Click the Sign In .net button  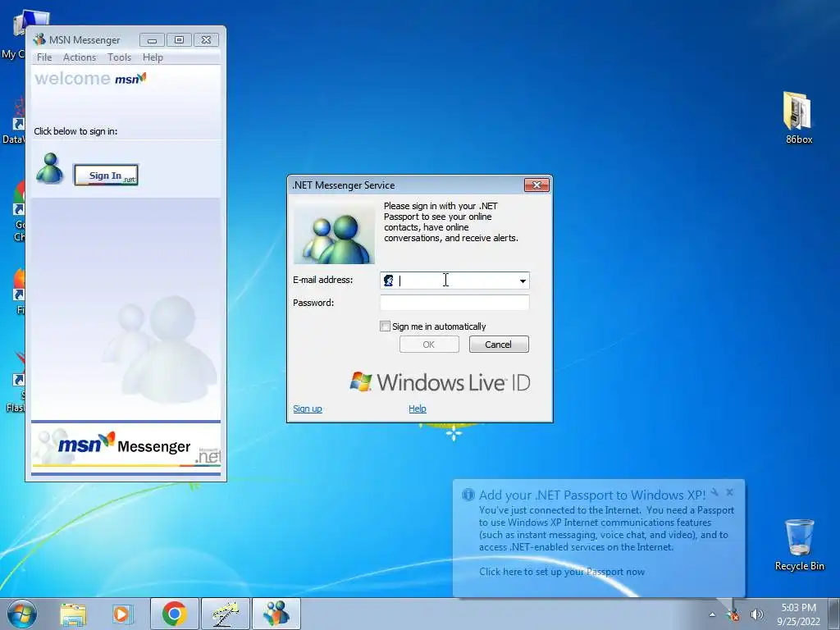coord(106,176)
